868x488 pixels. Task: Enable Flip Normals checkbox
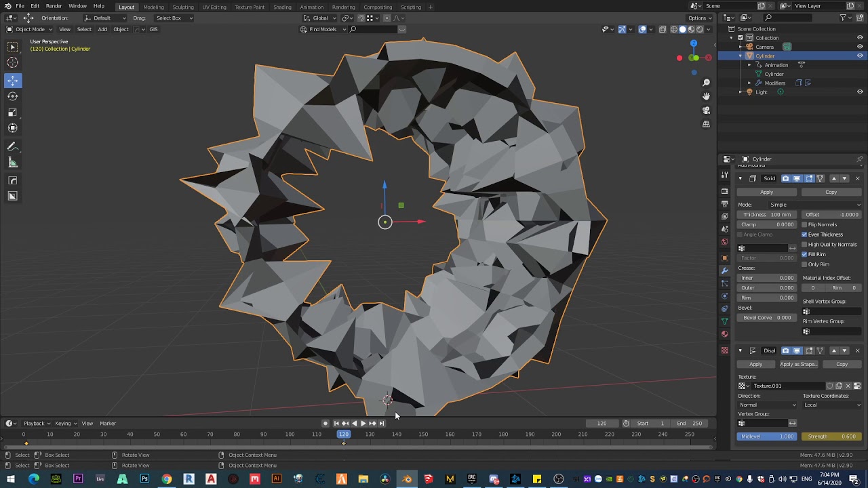click(804, 224)
